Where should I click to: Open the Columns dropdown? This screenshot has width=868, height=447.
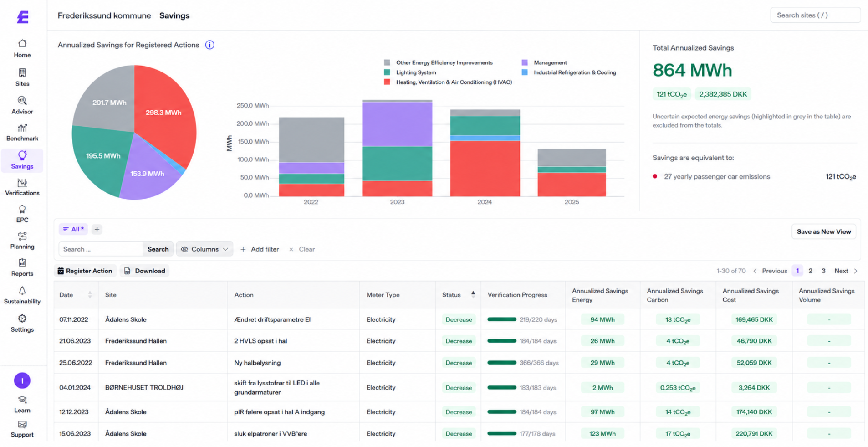204,249
